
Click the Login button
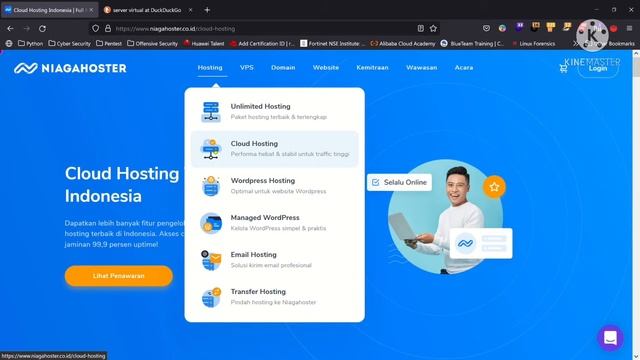(x=598, y=69)
